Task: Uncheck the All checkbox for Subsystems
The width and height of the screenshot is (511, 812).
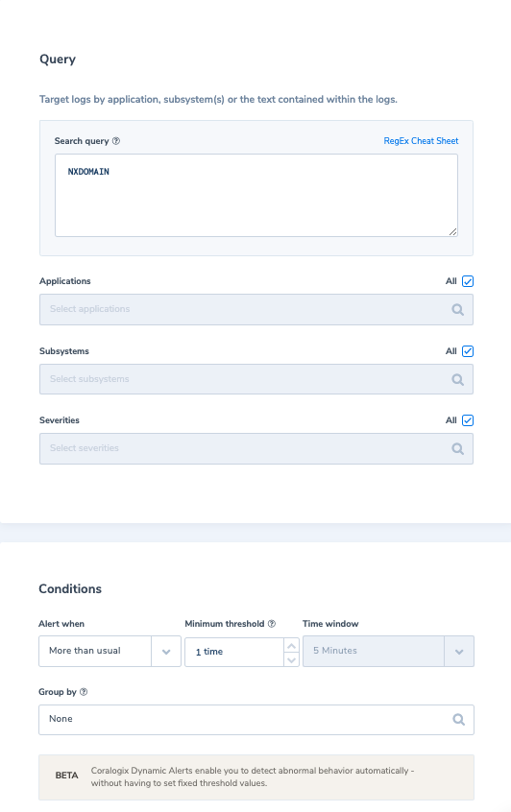Action: tap(468, 351)
